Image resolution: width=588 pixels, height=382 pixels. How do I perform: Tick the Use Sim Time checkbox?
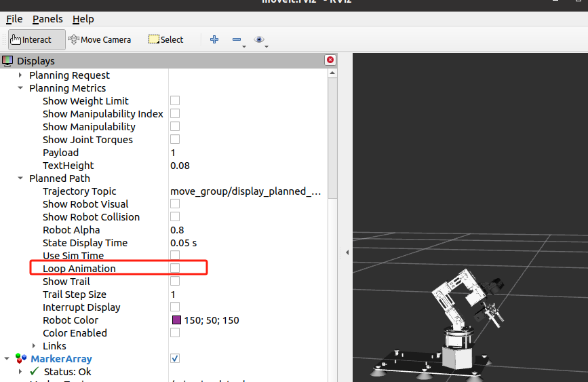175,255
